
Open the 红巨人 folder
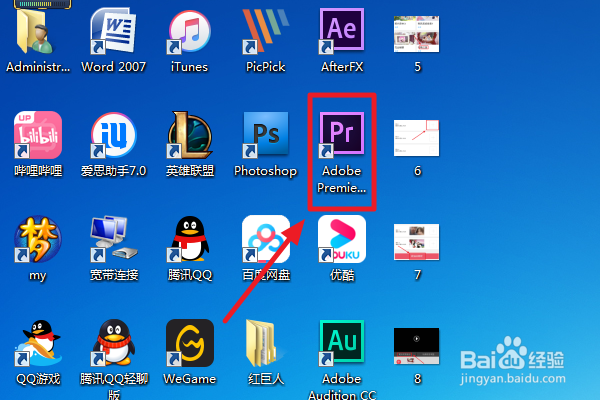pos(262,343)
